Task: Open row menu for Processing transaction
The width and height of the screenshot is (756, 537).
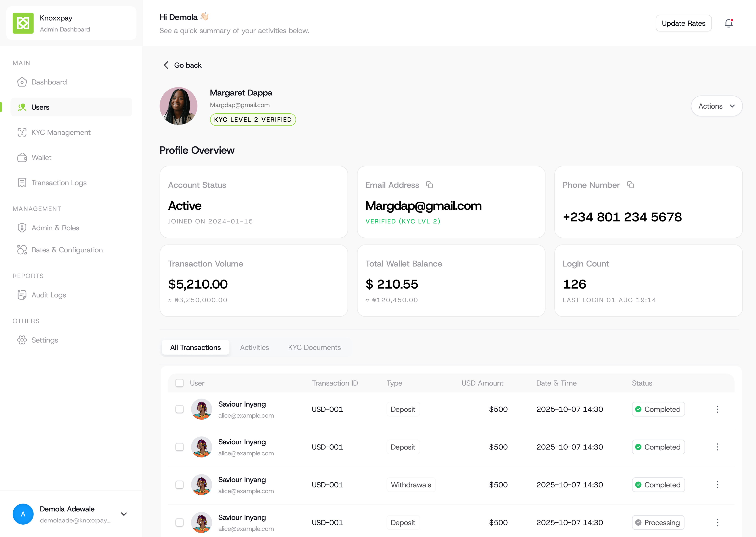Action: tap(717, 522)
